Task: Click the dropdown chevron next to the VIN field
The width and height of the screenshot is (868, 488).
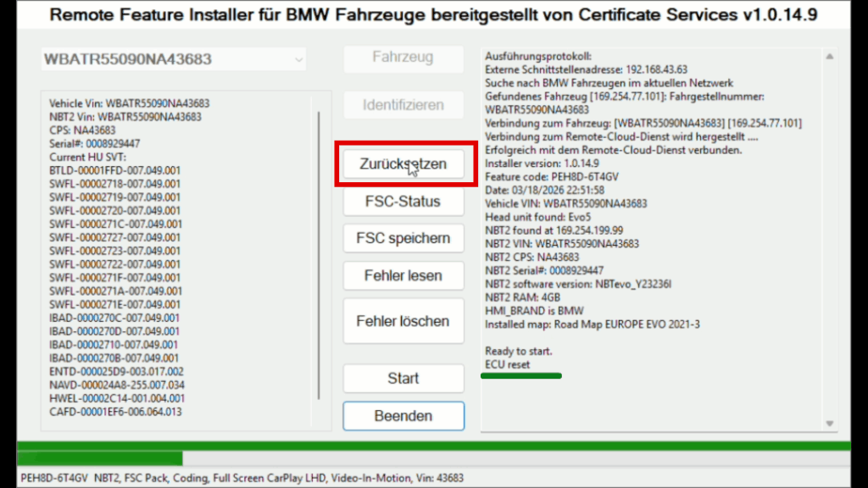Action: [x=298, y=59]
